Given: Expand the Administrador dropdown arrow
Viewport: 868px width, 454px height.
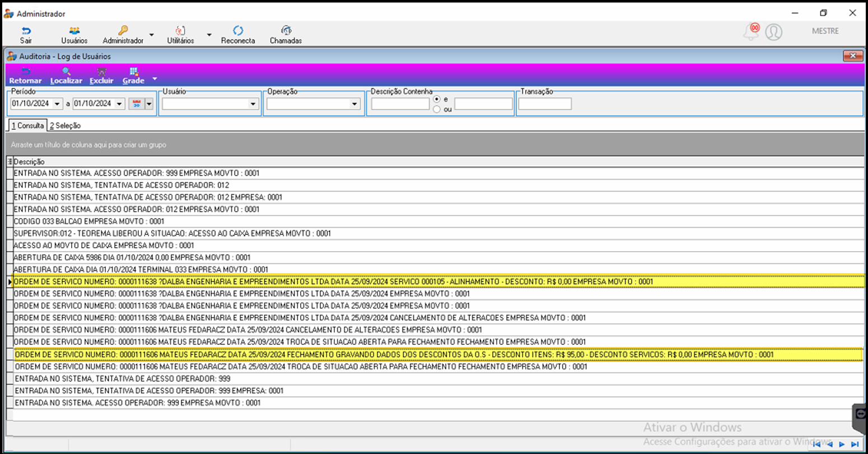Looking at the screenshot, I should click(151, 35).
